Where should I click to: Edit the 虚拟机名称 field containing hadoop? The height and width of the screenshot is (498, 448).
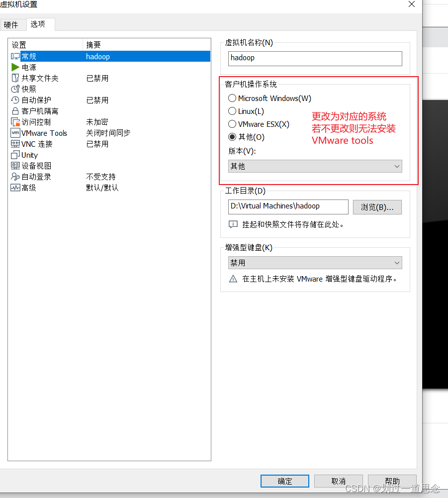(x=315, y=58)
